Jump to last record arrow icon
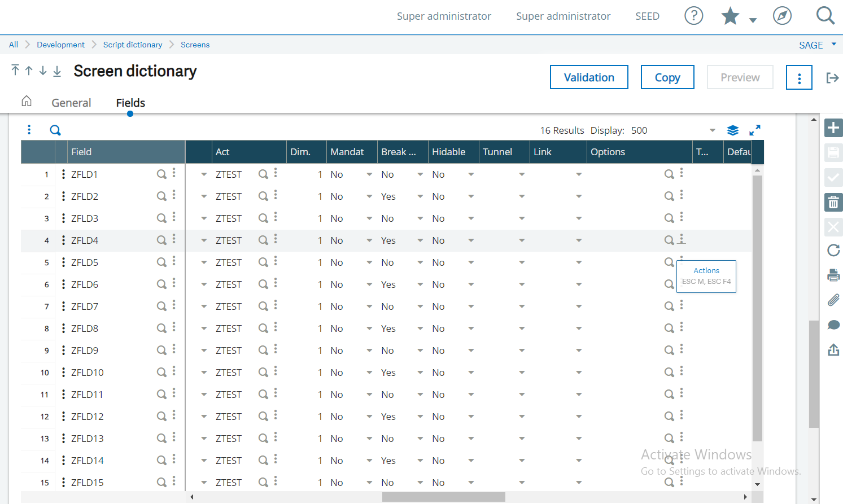The width and height of the screenshot is (843, 504). (57, 71)
